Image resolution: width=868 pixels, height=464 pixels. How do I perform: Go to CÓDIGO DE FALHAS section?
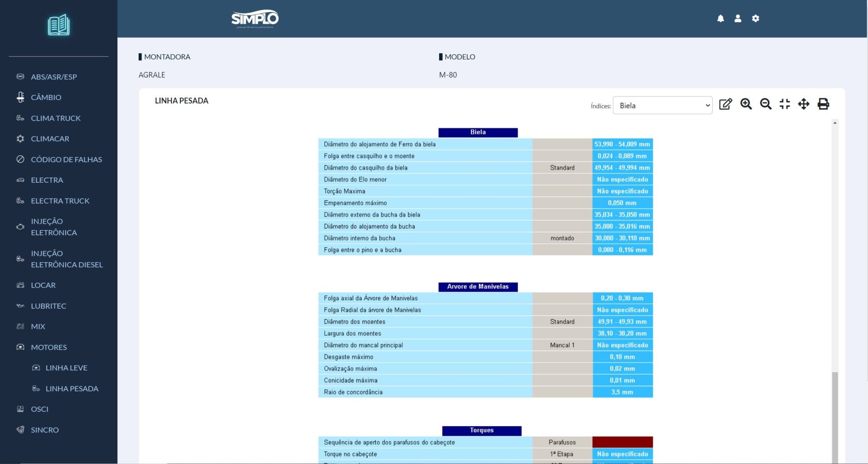click(x=66, y=159)
